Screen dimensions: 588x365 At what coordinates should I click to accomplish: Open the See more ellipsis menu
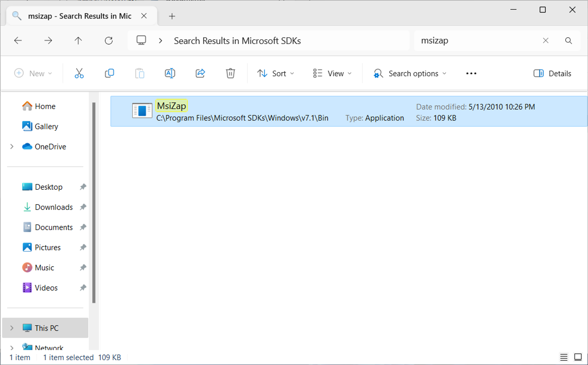pos(471,73)
